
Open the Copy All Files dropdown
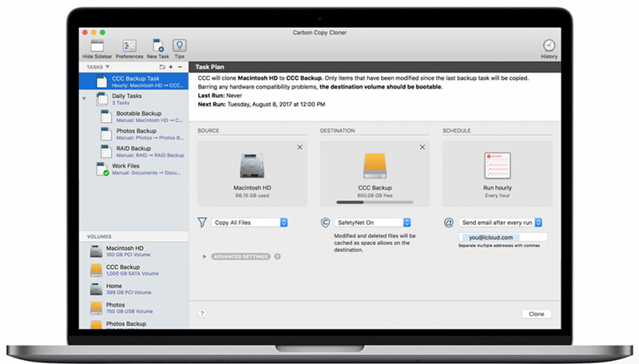coord(249,222)
